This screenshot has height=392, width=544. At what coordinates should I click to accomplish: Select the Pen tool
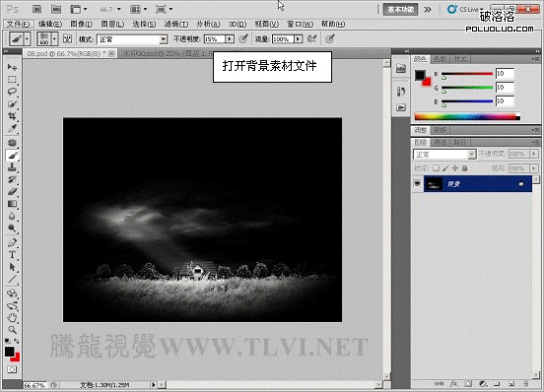(12, 242)
